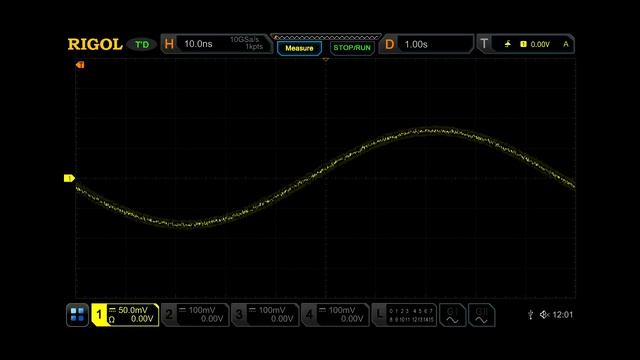Enable channel 3 label
The height and width of the screenshot is (360, 640).
[x=265, y=315]
